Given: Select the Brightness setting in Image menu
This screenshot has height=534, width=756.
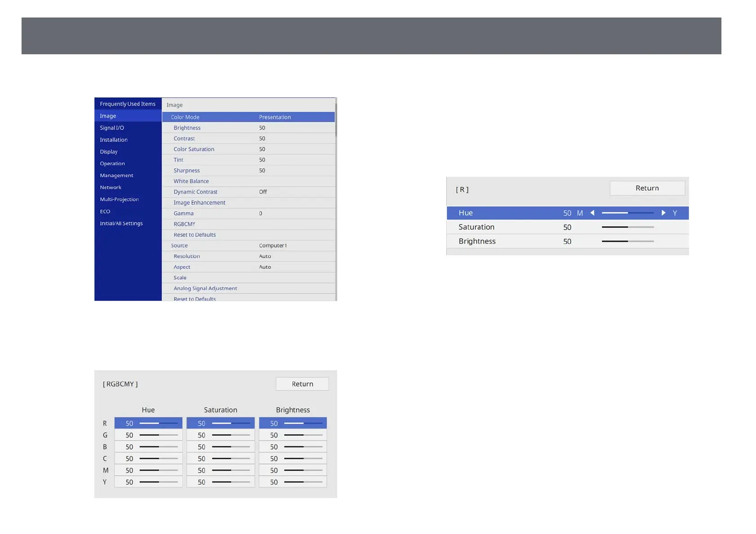Looking at the screenshot, I should (248, 128).
